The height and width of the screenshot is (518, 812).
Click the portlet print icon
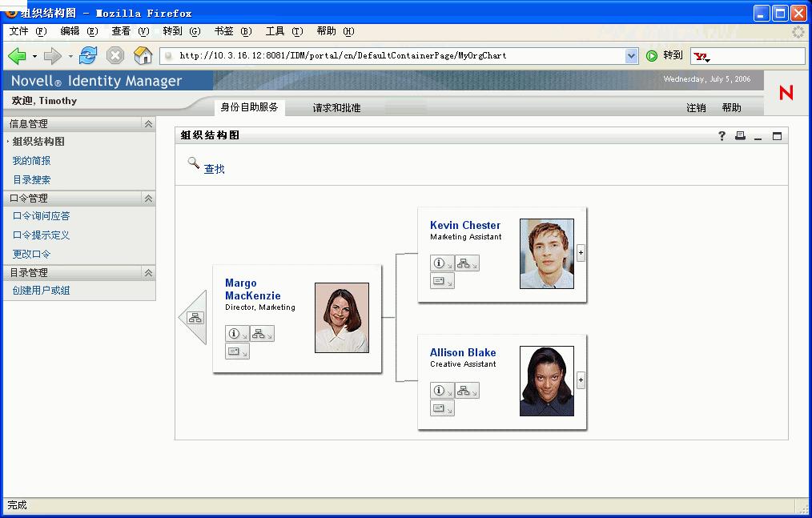[740, 136]
